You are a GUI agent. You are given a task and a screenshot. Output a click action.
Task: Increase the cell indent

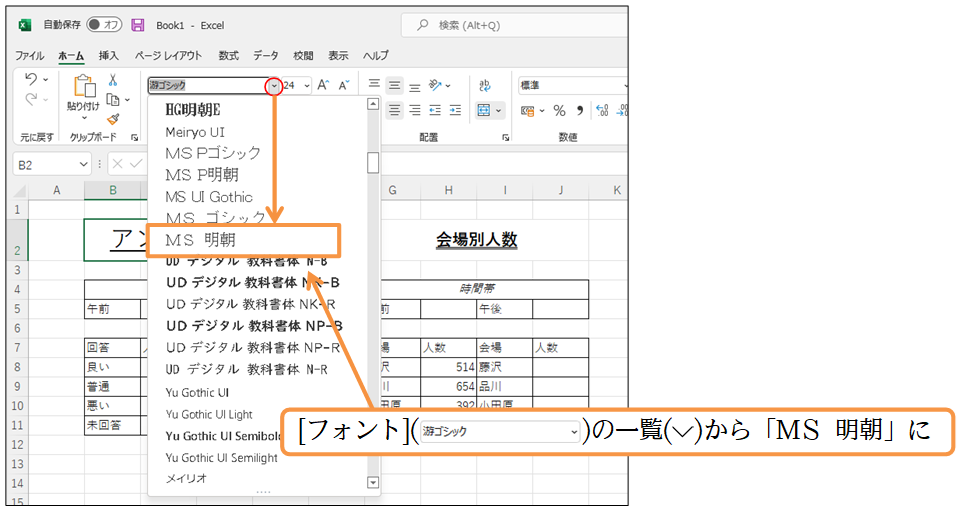tap(455, 110)
